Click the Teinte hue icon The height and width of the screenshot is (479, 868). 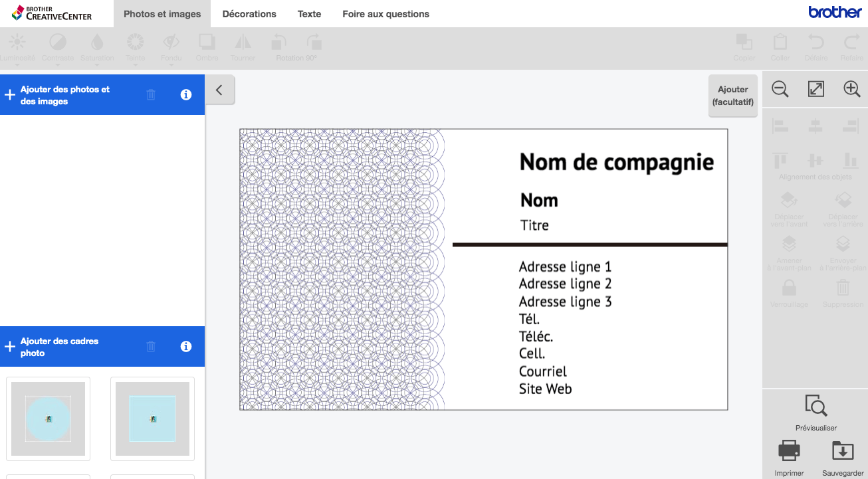pyautogui.click(x=136, y=43)
